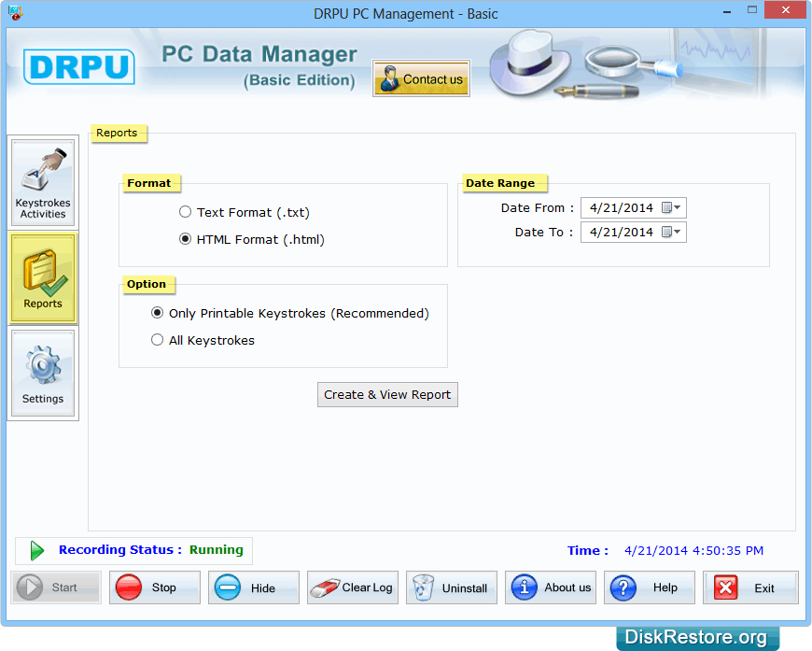This screenshot has height=651, width=812.
Task: Click the Running status text
Action: click(216, 549)
